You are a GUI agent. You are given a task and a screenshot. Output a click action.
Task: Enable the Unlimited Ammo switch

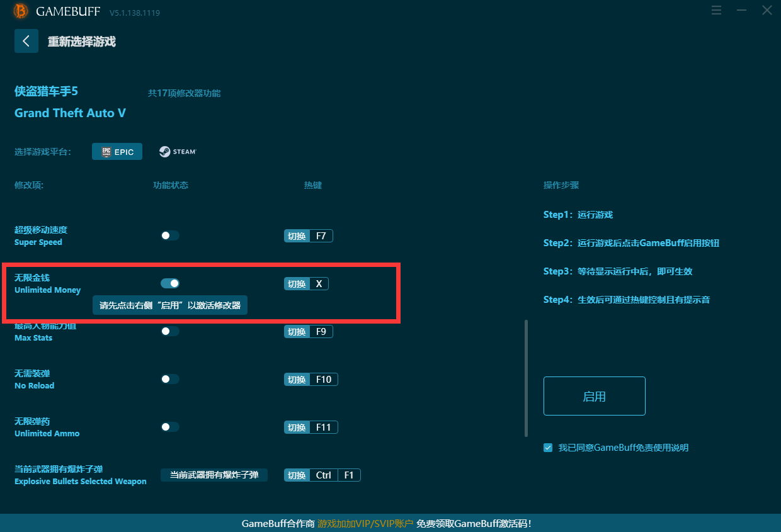coord(170,427)
